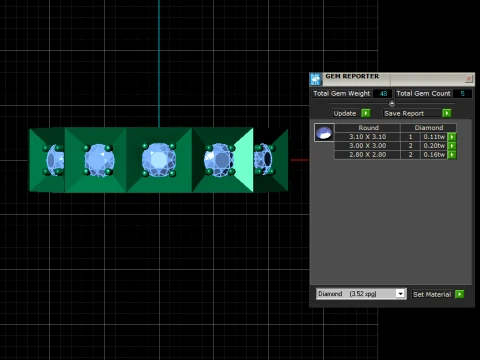
Task: Click the Gem Reporter logo icon
Action: [315, 79]
